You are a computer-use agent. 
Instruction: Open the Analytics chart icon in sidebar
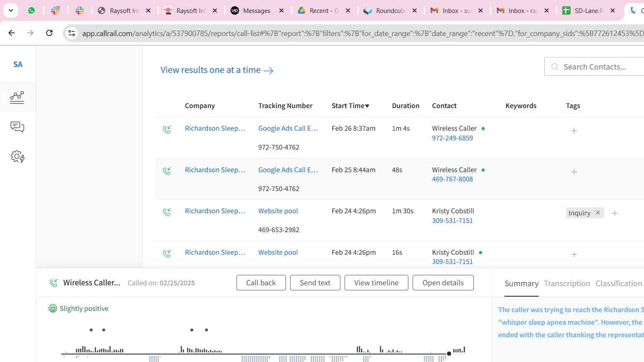click(x=17, y=97)
